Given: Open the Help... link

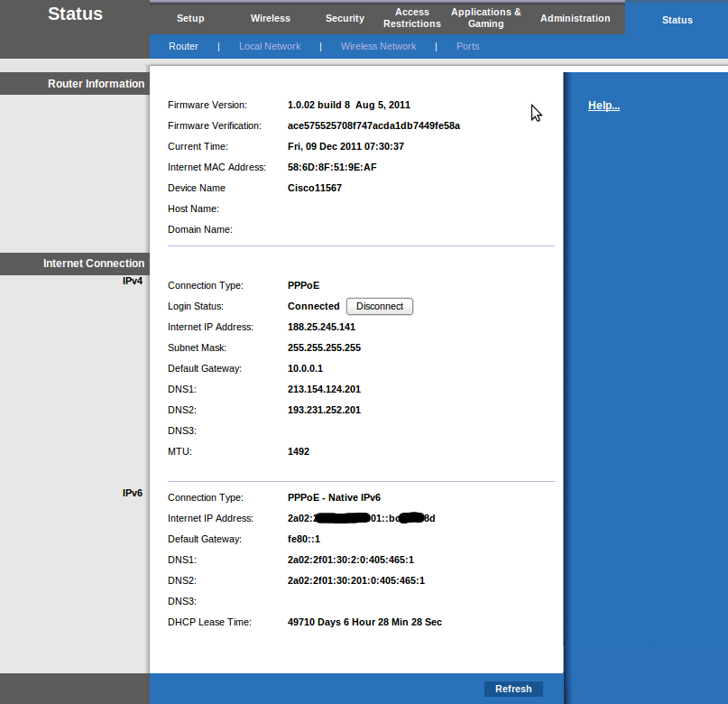Looking at the screenshot, I should coord(604,106).
